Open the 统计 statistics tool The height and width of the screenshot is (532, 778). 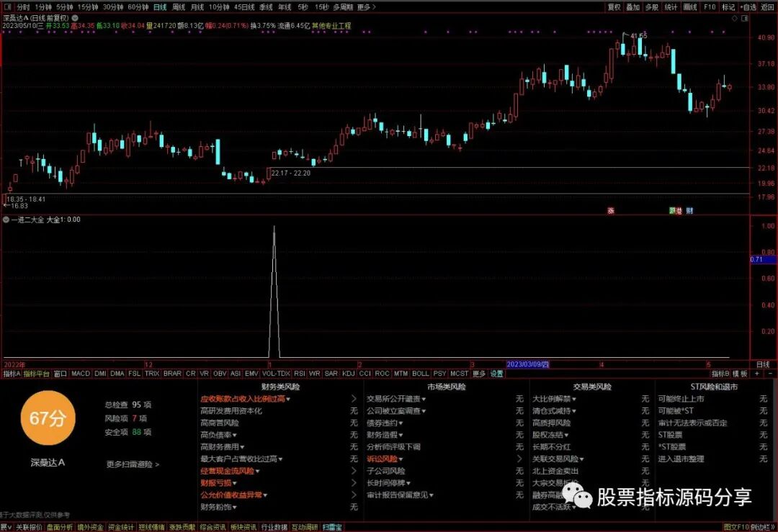[671, 7]
